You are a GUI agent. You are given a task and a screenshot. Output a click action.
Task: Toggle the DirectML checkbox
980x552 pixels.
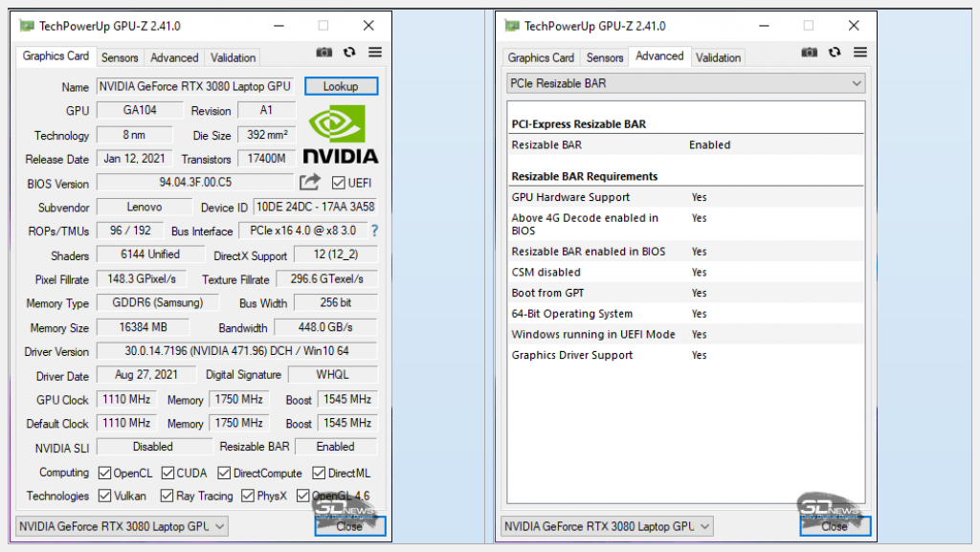pyautogui.click(x=319, y=473)
